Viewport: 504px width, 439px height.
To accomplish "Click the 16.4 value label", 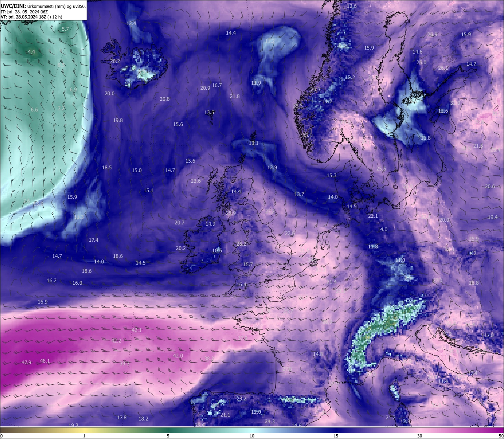I will [x=241, y=284].
